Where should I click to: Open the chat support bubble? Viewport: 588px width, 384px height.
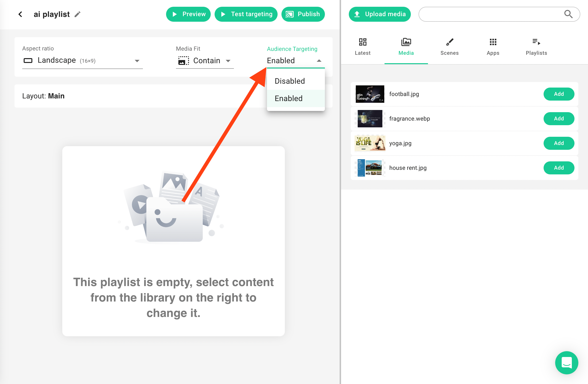[566, 362]
